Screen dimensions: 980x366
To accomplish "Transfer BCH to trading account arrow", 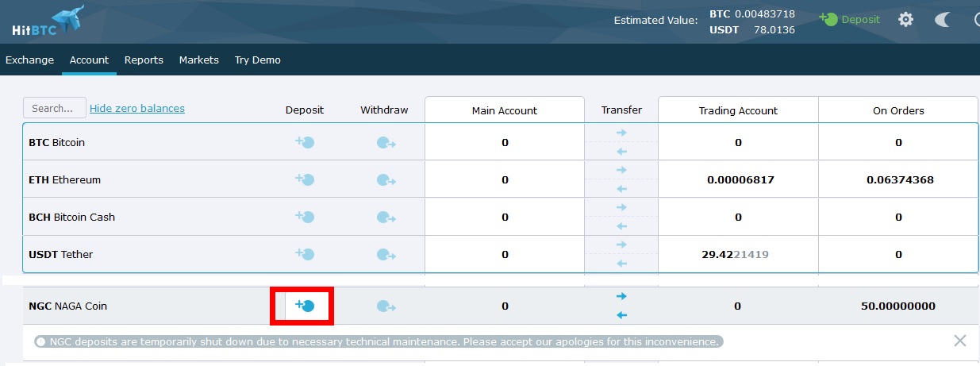I will 621,207.
